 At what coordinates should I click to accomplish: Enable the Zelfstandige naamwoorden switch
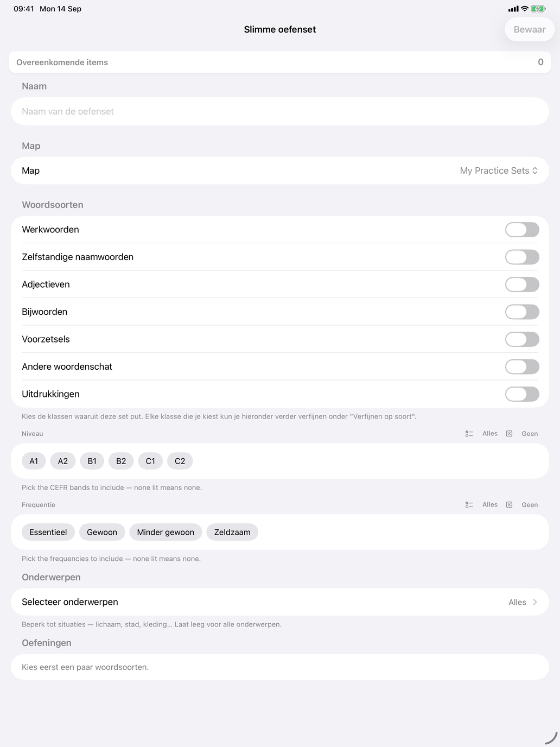click(x=522, y=257)
